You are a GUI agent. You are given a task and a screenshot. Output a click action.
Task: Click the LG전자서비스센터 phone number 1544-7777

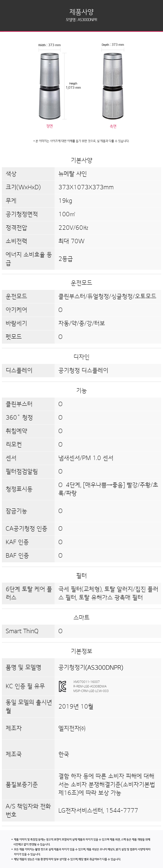pos(122,810)
